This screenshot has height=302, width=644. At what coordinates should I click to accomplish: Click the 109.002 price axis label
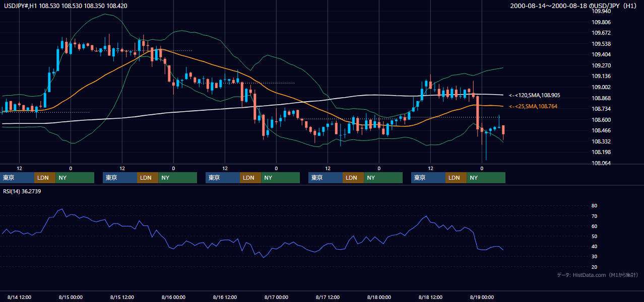602,87
